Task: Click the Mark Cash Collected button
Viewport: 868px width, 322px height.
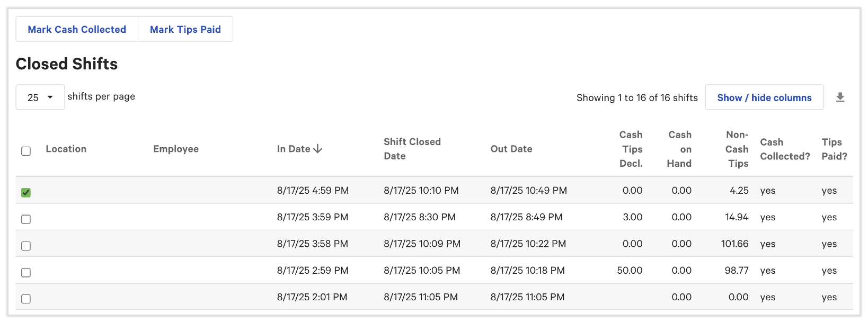Action: [x=76, y=29]
